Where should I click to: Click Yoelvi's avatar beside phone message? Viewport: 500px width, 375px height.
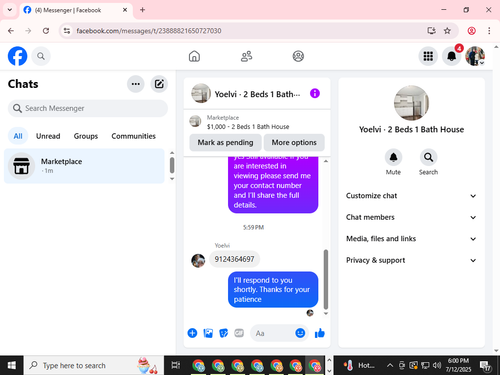coord(198,260)
